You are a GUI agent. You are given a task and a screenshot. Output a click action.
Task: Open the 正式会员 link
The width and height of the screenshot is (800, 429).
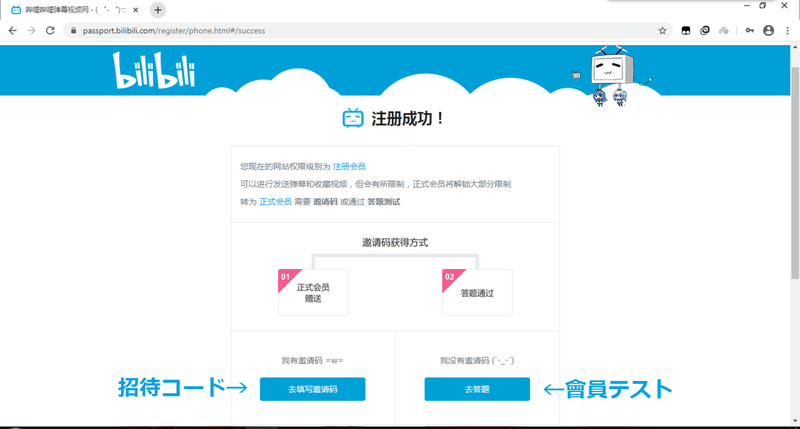276,201
